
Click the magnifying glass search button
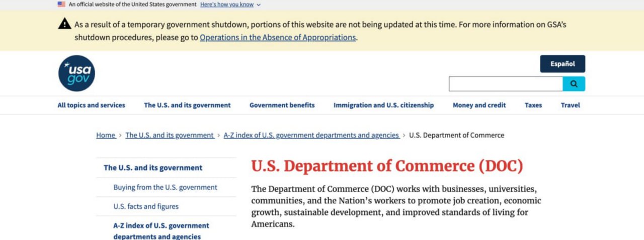[x=574, y=84]
